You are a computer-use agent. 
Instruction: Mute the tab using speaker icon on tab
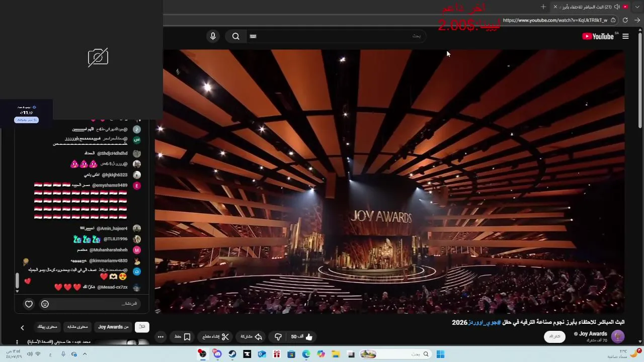pos(617,7)
